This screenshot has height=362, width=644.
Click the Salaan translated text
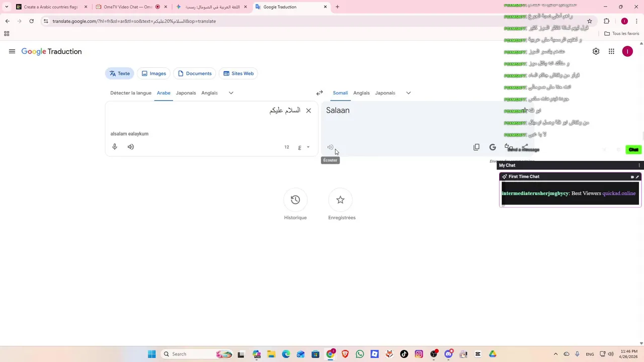(x=338, y=111)
